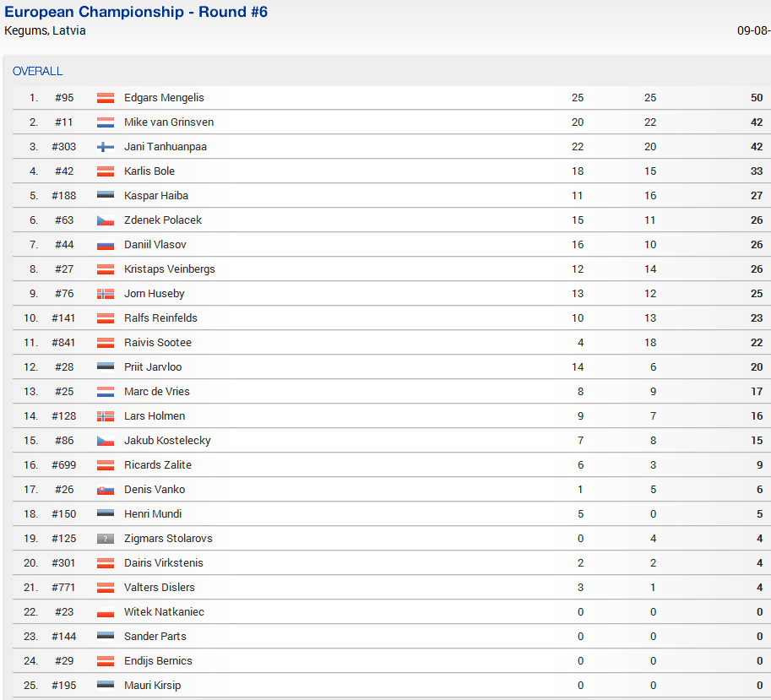Select rider name Karlis Bole
This screenshot has width=771, height=700.
[x=149, y=171]
